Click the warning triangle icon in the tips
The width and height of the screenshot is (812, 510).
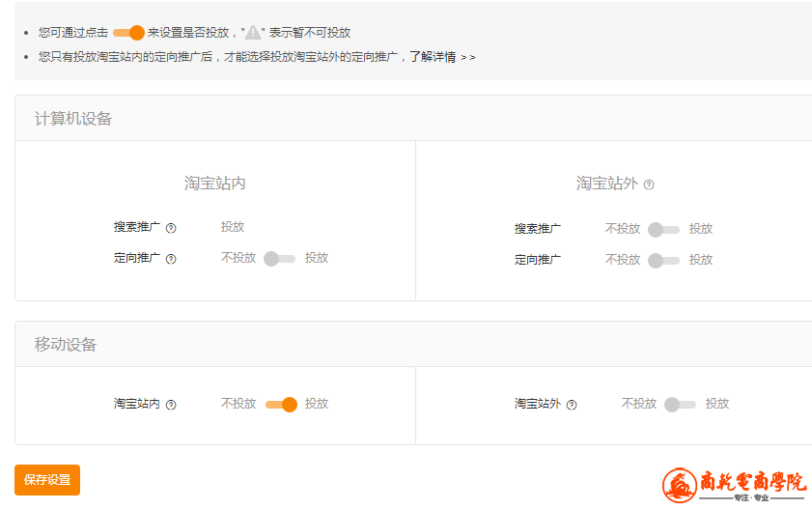tap(253, 33)
